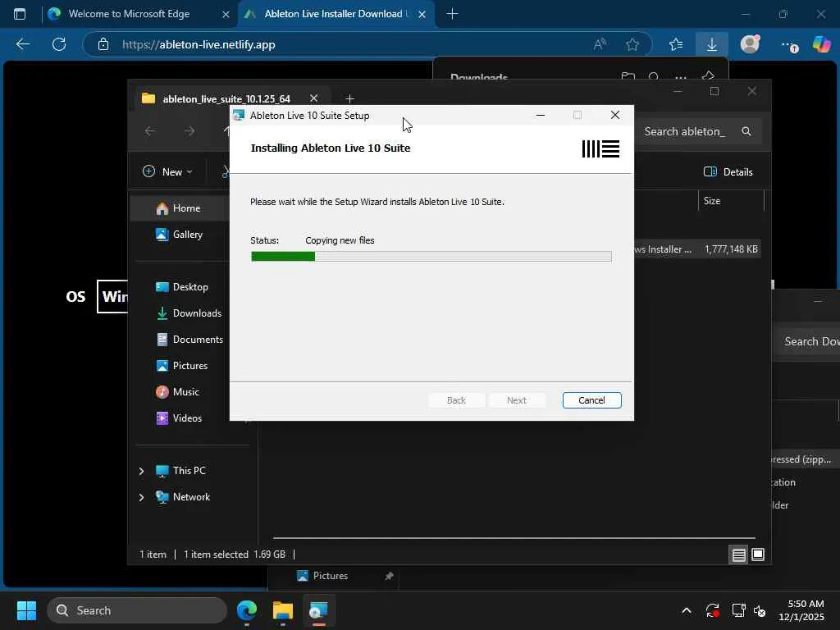Click the Ableton setup title bar icon
The width and height of the screenshot is (840, 630).
239,115
